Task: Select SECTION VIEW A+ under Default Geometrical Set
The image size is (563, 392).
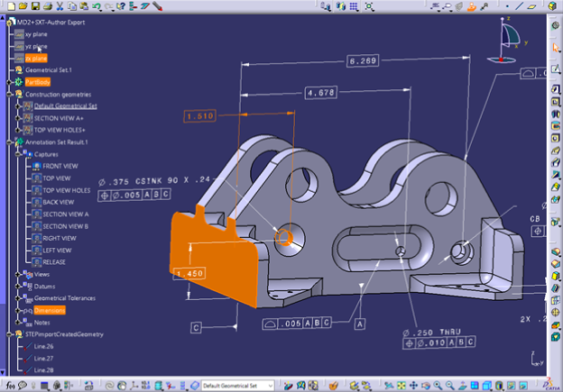Action: click(59, 118)
